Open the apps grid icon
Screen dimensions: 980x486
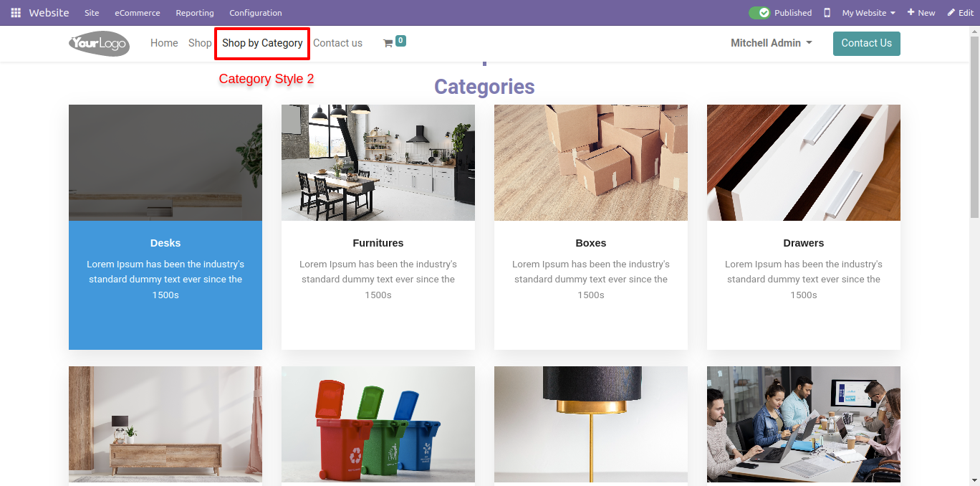16,13
